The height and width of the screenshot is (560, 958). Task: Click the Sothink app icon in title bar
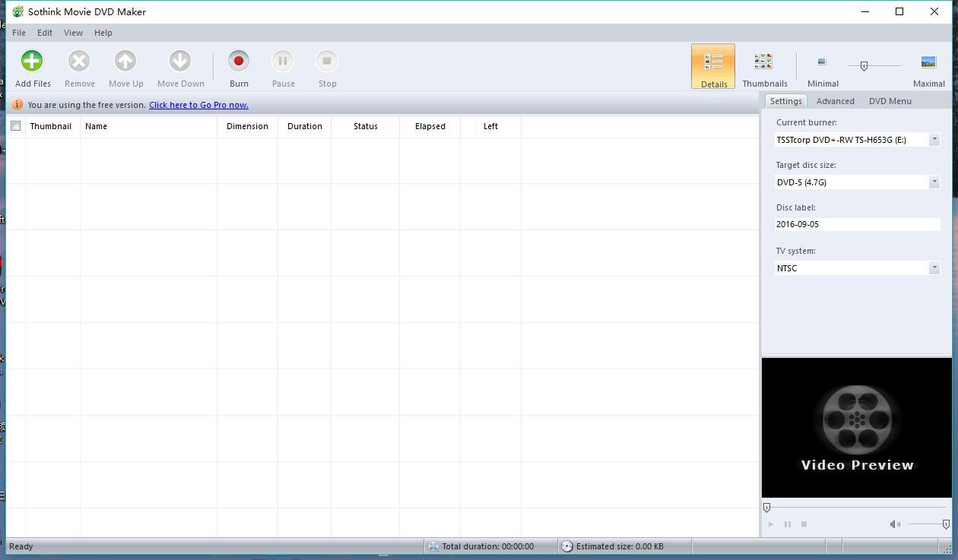pyautogui.click(x=17, y=11)
